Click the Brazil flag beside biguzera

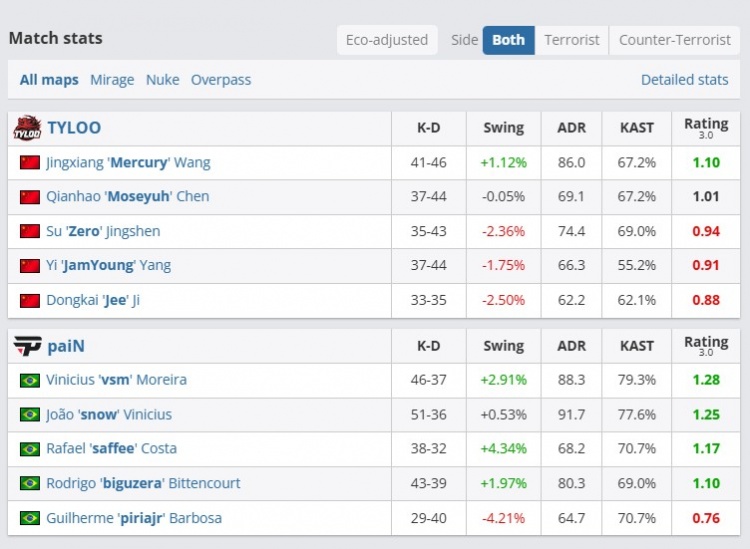tap(30, 483)
